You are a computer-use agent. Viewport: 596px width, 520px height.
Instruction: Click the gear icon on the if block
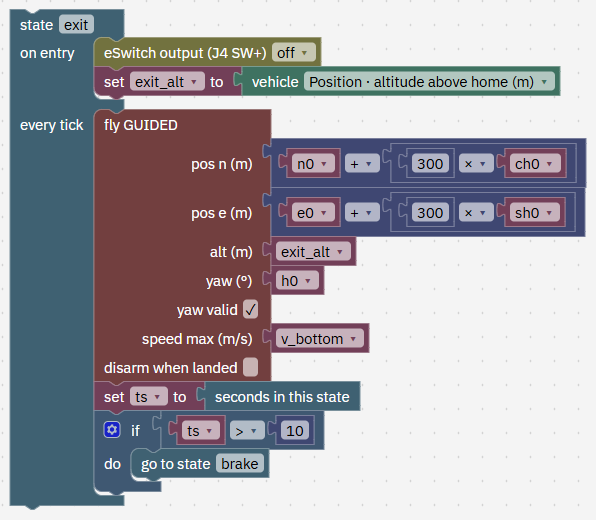112,430
